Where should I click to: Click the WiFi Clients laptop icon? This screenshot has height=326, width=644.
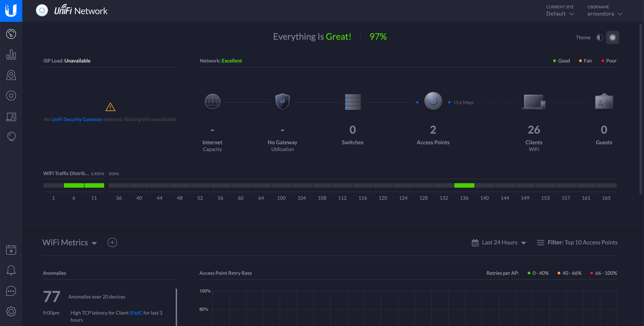pyautogui.click(x=534, y=102)
